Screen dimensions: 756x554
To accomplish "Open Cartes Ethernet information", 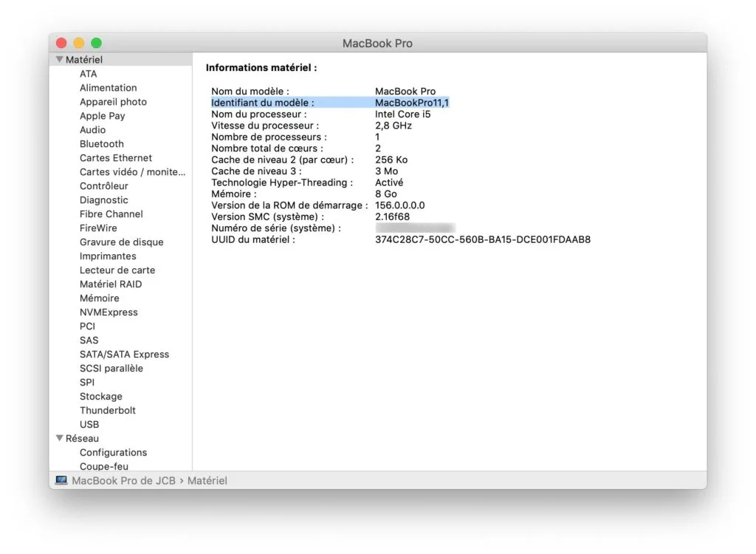I will click(115, 157).
